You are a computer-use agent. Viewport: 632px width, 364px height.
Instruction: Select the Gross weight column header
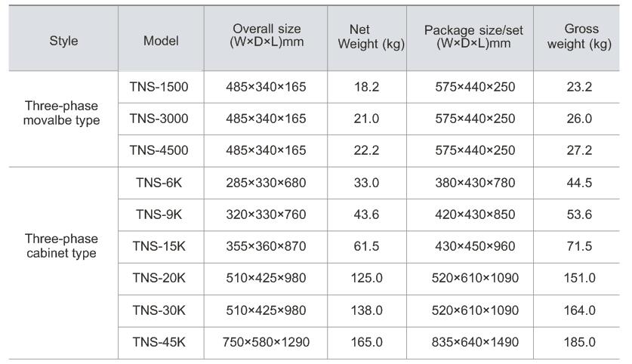tap(581, 36)
